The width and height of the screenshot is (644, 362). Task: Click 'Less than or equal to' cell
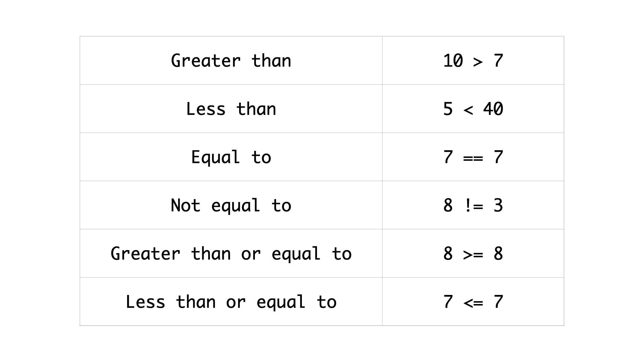[231, 302]
